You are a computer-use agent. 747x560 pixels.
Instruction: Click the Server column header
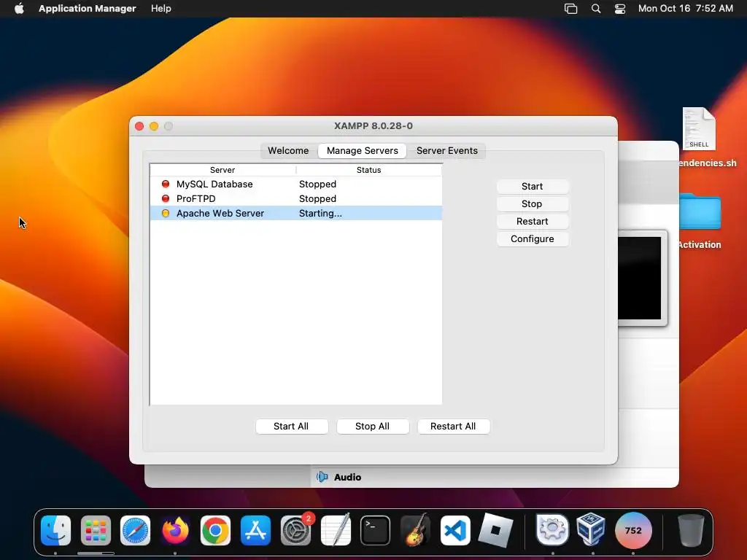click(222, 170)
